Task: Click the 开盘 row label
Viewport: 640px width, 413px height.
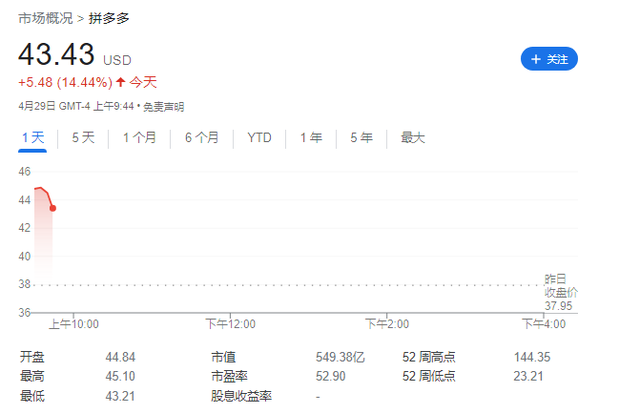Action: click(32, 357)
